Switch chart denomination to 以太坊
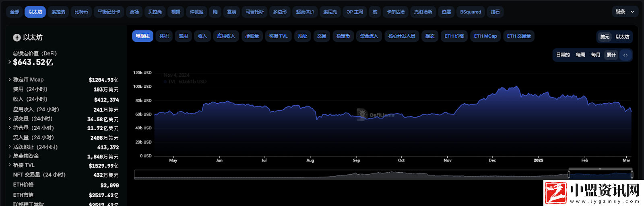This screenshot has width=644, height=206. [x=622, y=37]
